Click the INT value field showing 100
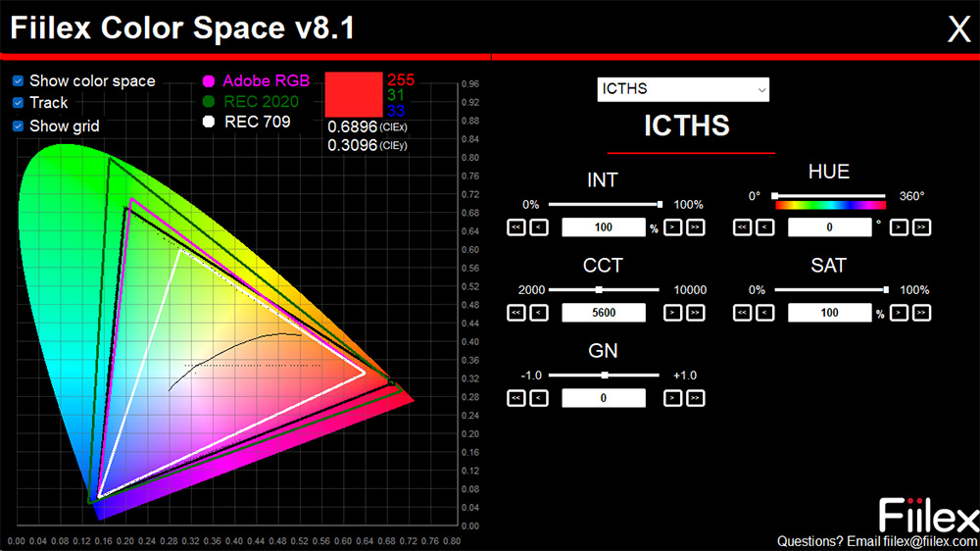Viewport: 980px width, 551px height. 604,227
